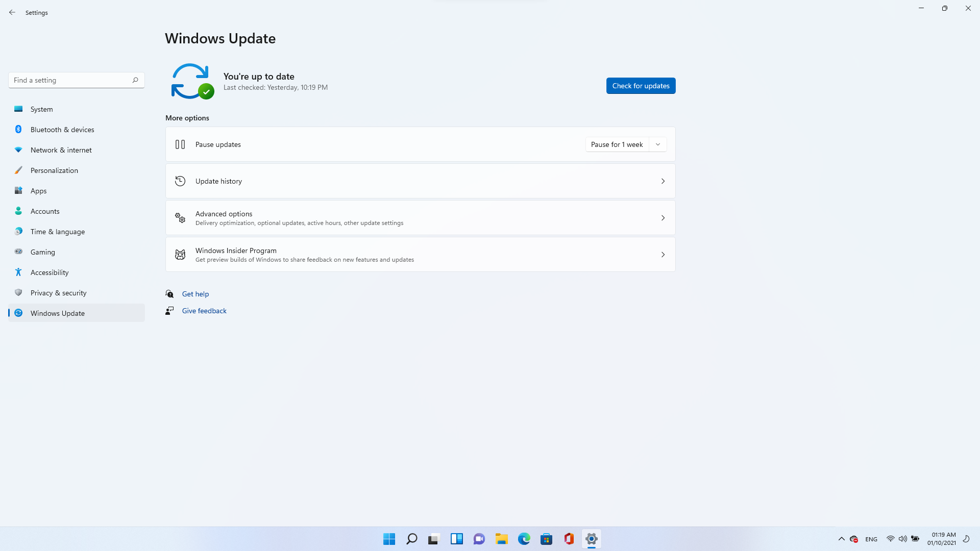The width and height of the screenshot is (980, 551).
Task: Click Check for updates button
Action: coord(641,86)
